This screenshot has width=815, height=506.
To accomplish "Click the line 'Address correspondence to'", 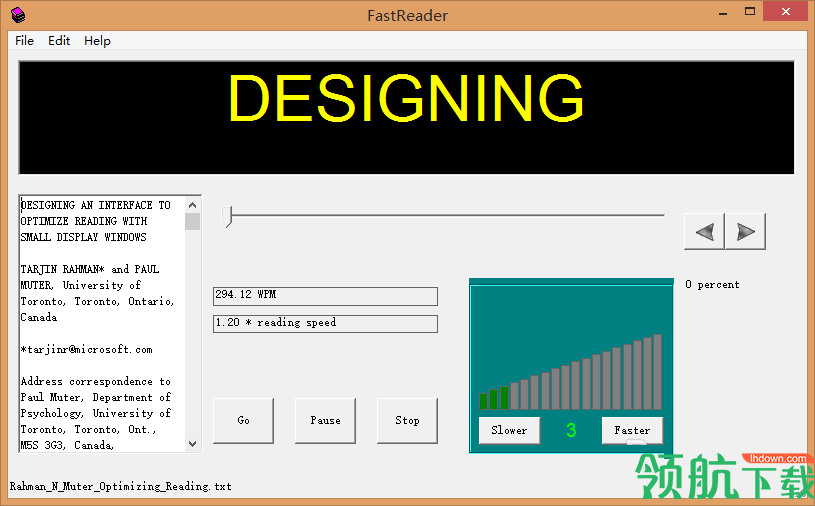I will pyautogui.click(x=96, y=381).
